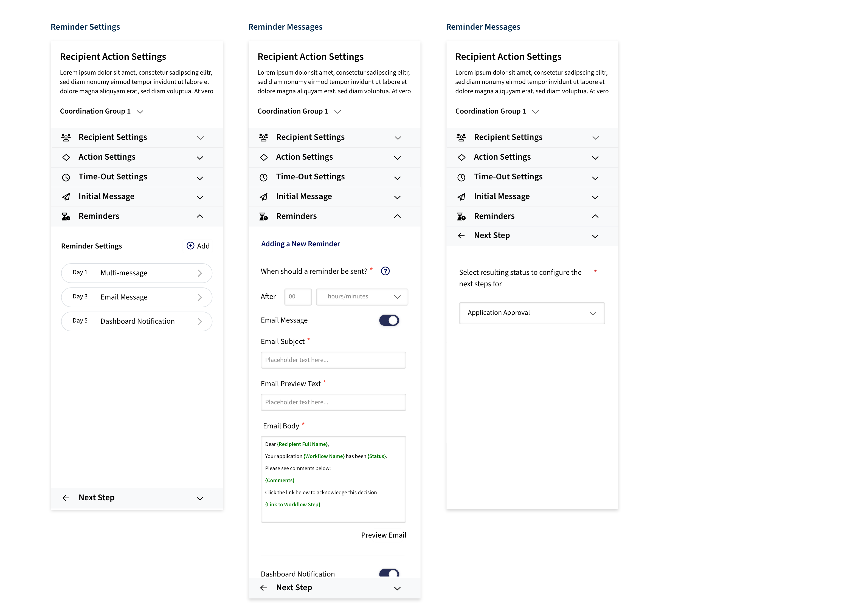Click the paper plane icon for Initial Message in third panel

click(461, 197)
